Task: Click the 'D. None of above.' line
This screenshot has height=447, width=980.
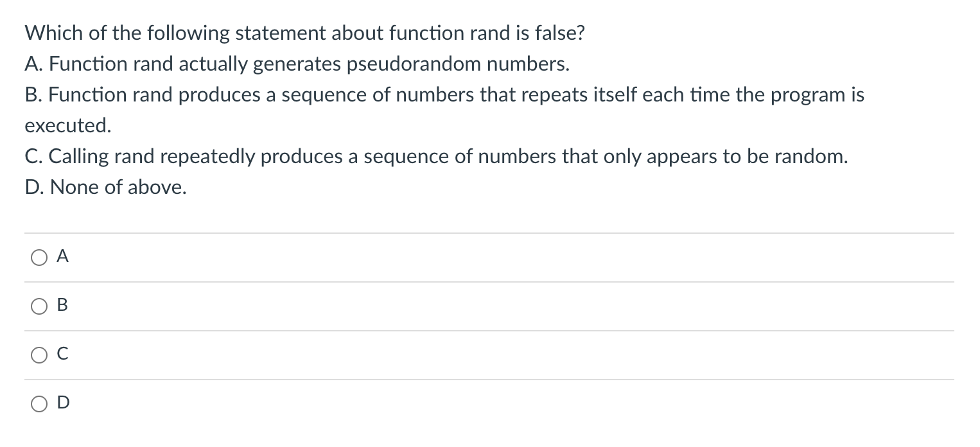Action: [106, 188]
